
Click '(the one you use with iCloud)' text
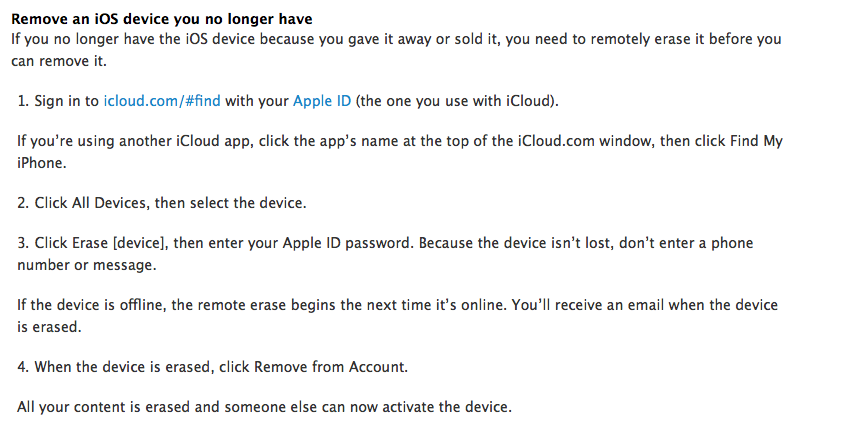point(457,101)
